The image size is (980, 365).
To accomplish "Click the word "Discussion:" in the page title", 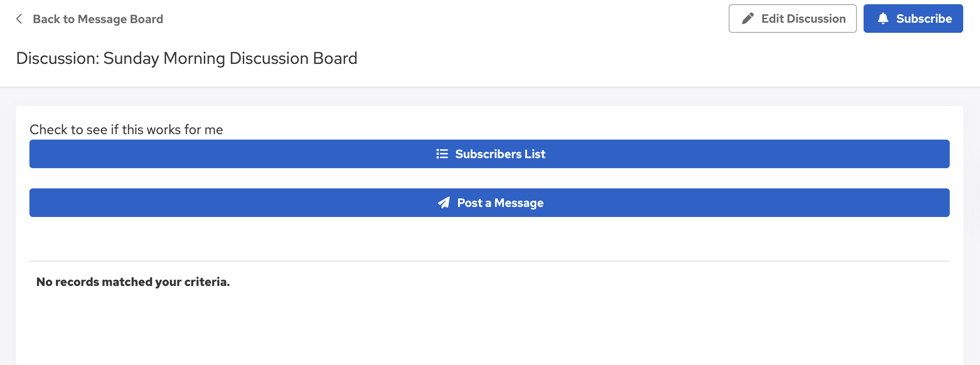I will [x=58, y=58].
